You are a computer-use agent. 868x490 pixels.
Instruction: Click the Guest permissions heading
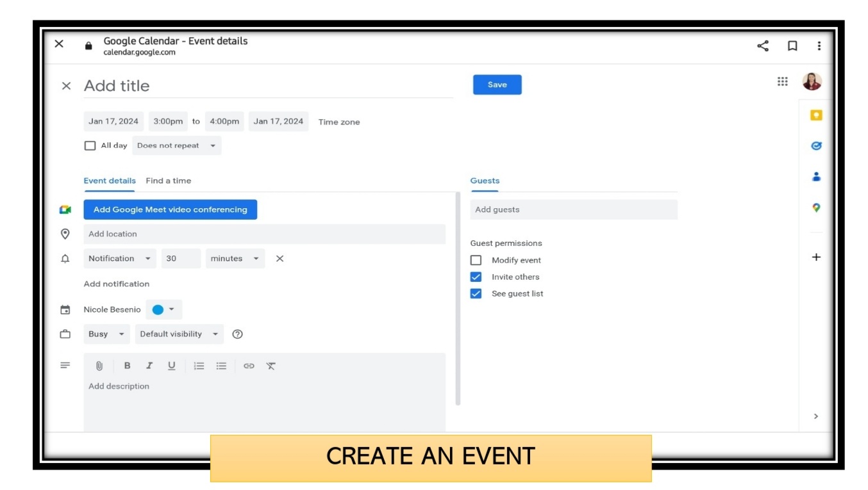click(506, 243)
